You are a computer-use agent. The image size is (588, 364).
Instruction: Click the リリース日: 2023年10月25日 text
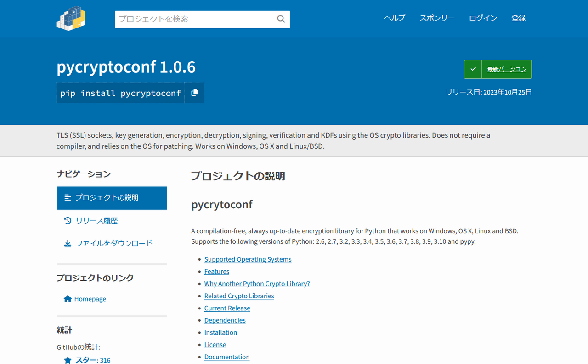click(x=489, y=92)
